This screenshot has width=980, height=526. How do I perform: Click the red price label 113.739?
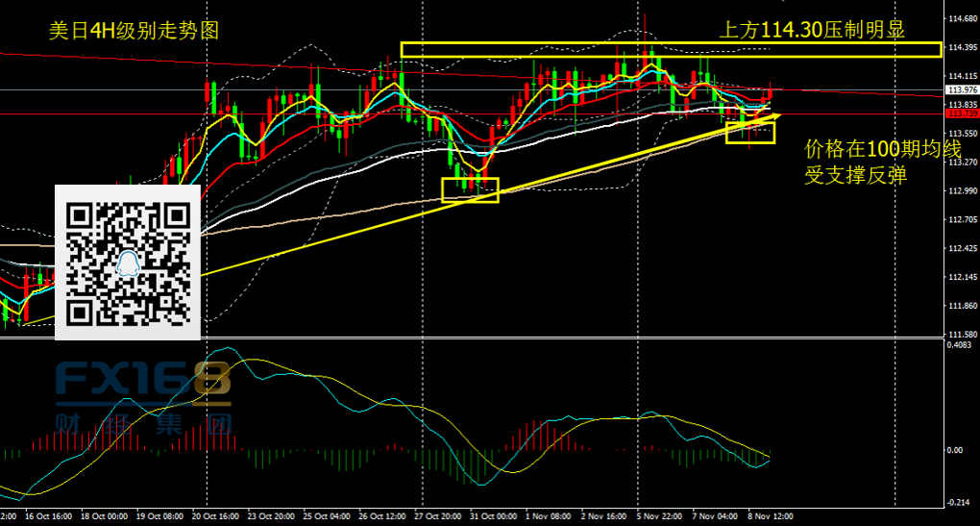(962, 113)
